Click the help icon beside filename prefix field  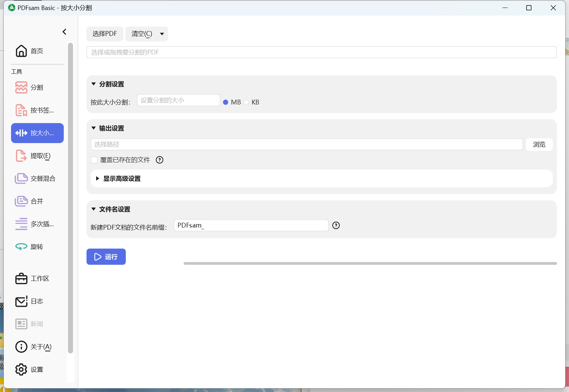coord(336,225)
